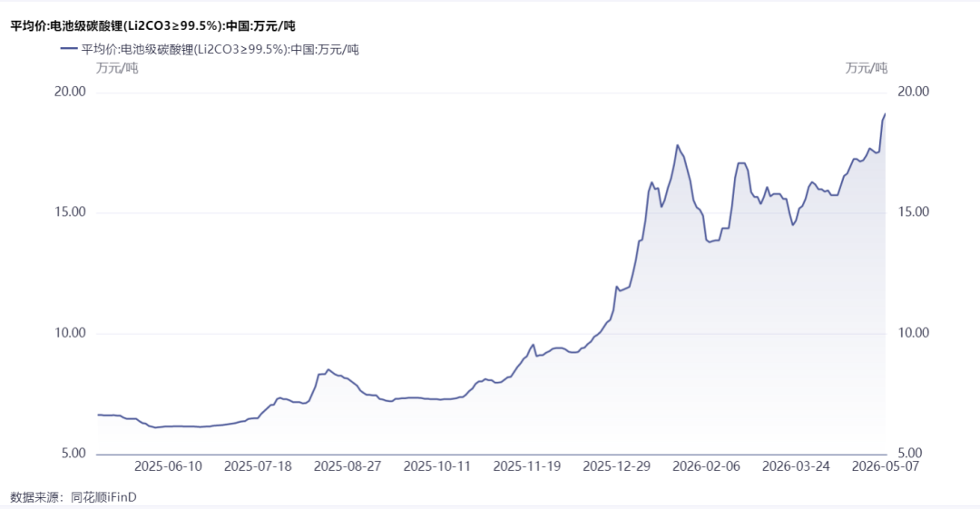Click the left axis value 15.00
The height and width of the screenshot is (509, 980).
pyautogui.click(x=70, y=212)
